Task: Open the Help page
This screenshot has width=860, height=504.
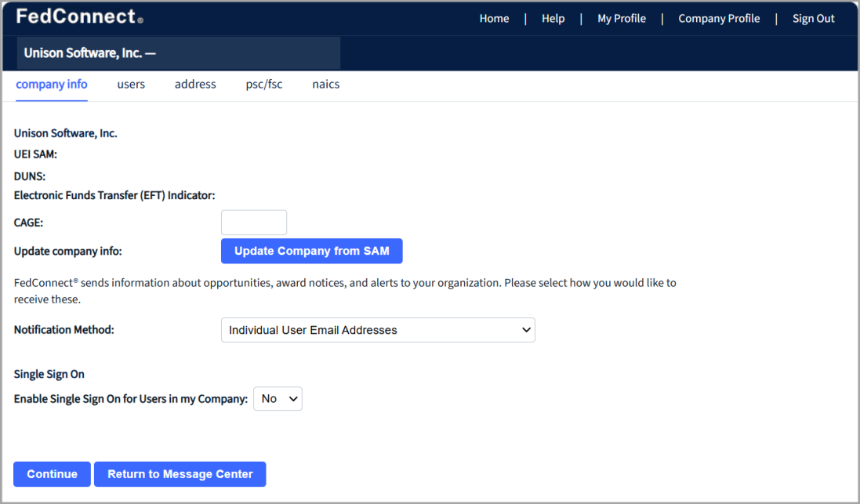Action: 553,19
